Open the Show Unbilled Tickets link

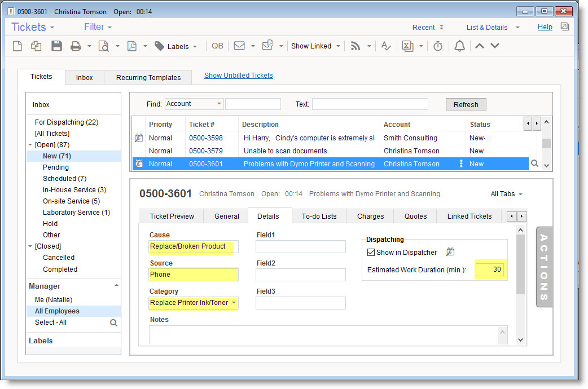pos(238,75)
